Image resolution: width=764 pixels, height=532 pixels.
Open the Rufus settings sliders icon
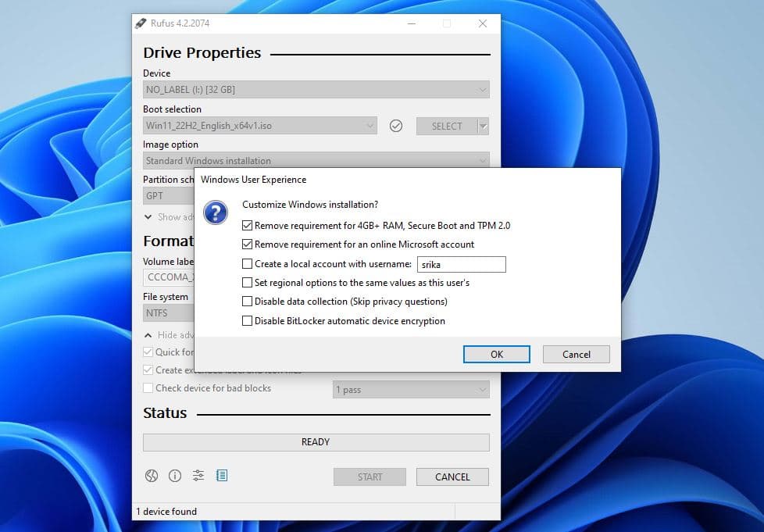click(198, 476)
